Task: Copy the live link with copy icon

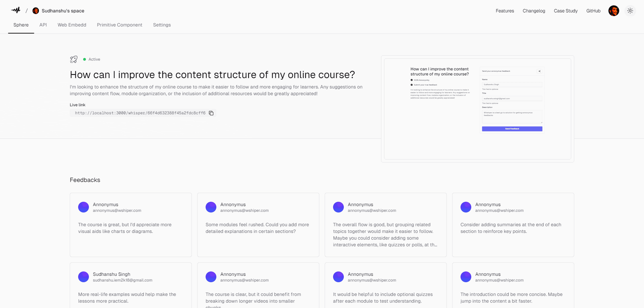Action: pos(211,113)
